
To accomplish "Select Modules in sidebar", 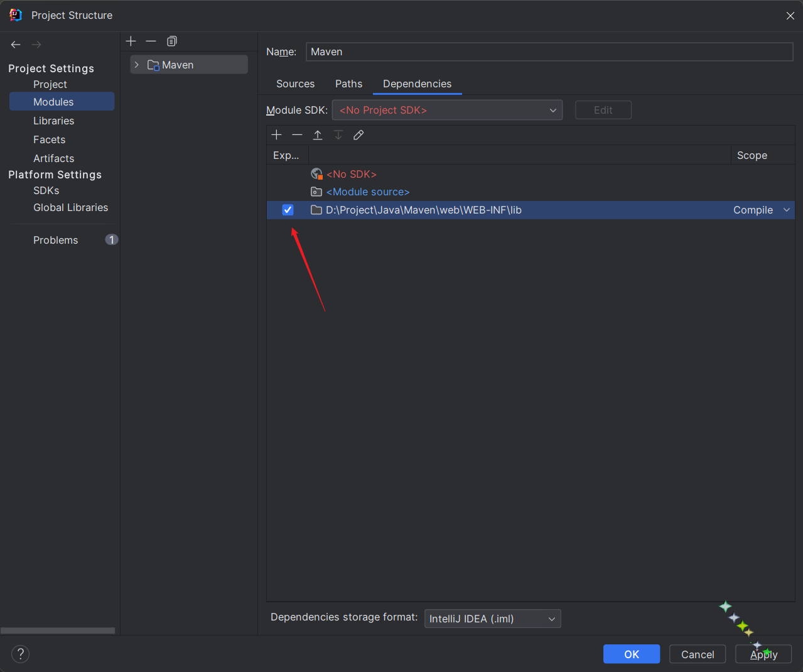I will pyautogui.click(x=62, y=102).
